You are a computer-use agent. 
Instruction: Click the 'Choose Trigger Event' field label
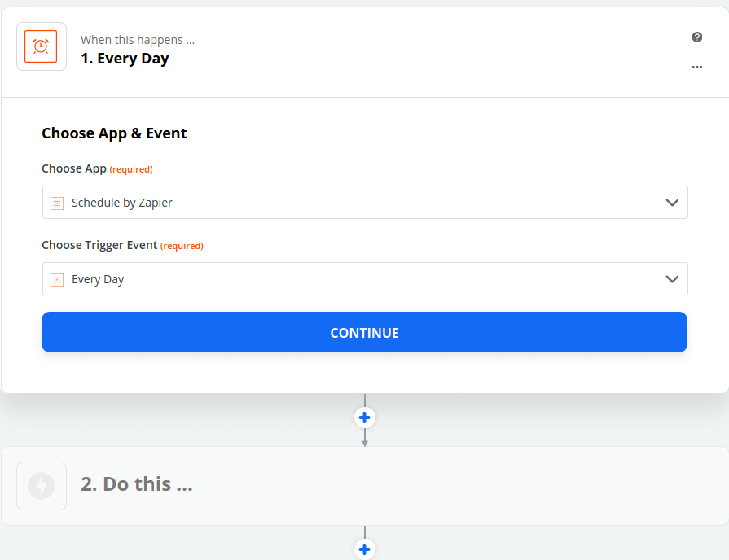(x=99, y=245)
